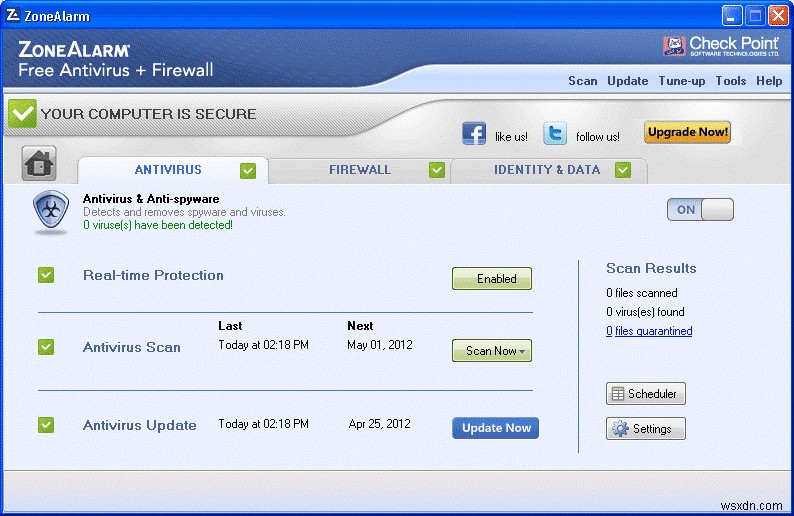Open the Twitter follow us icon
The height and width of the screenshot is (516, 794).
554,134
